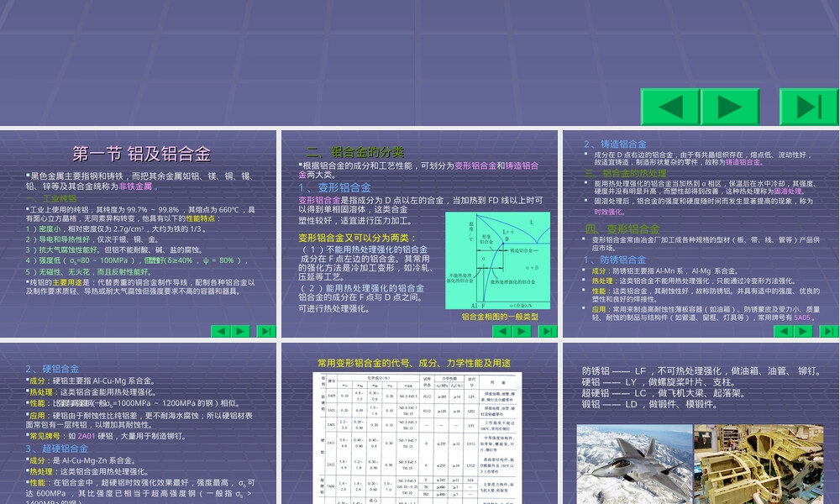This screenshot has height=504, width=840.
Task: Jump to last slide from 第一节 铝及铝合金 slide
Action: coord(265,331)
